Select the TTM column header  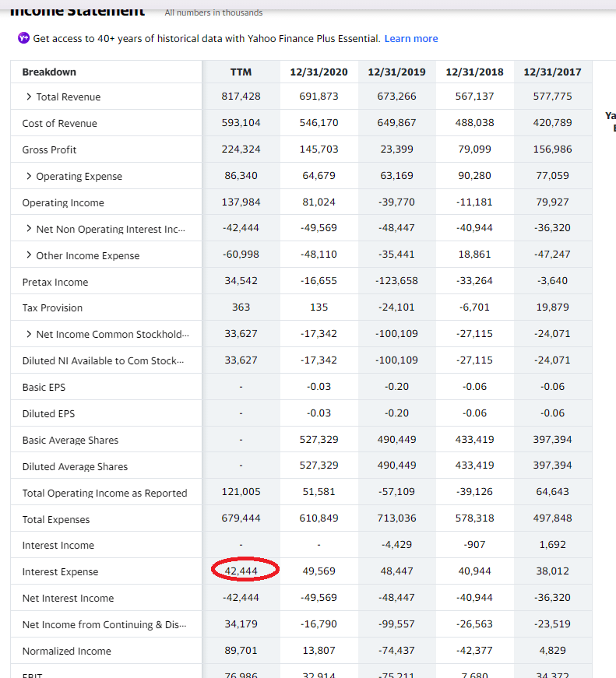(241, 72)
